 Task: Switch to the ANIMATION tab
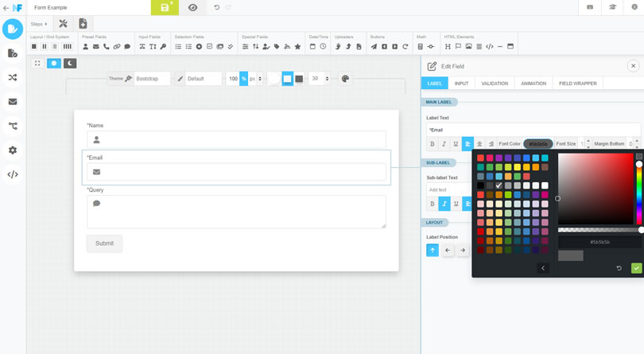pos(533,84)
